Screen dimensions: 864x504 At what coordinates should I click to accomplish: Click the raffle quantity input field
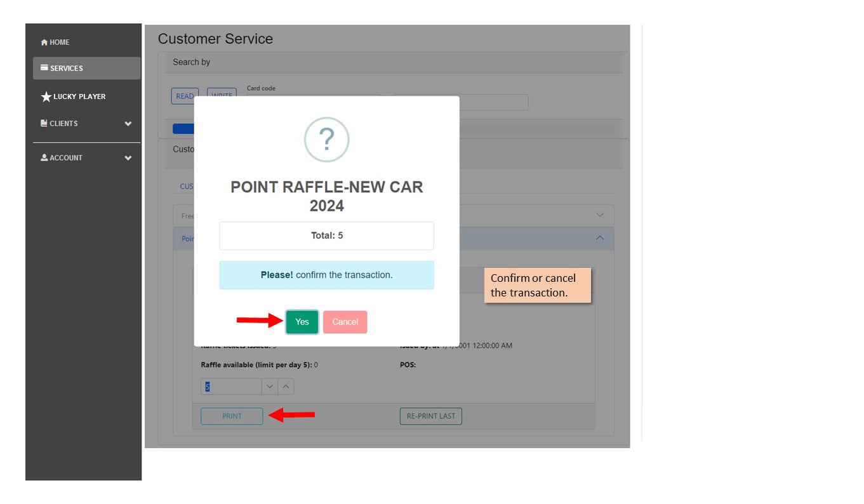[232, 387]
